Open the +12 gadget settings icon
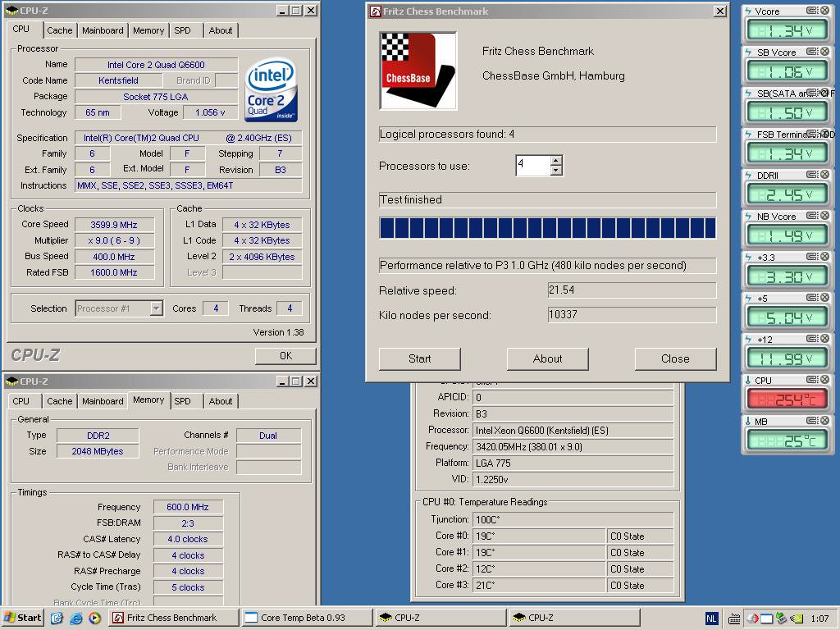 click(812, 339)
